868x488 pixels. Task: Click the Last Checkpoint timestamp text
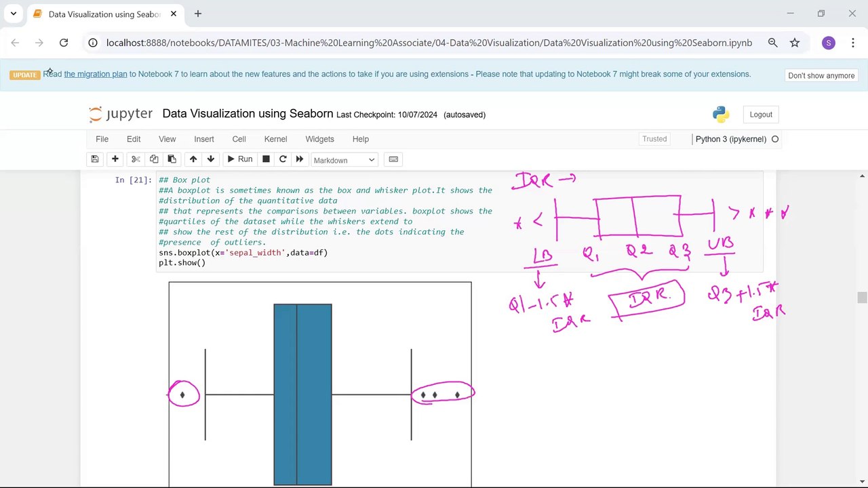387,115
